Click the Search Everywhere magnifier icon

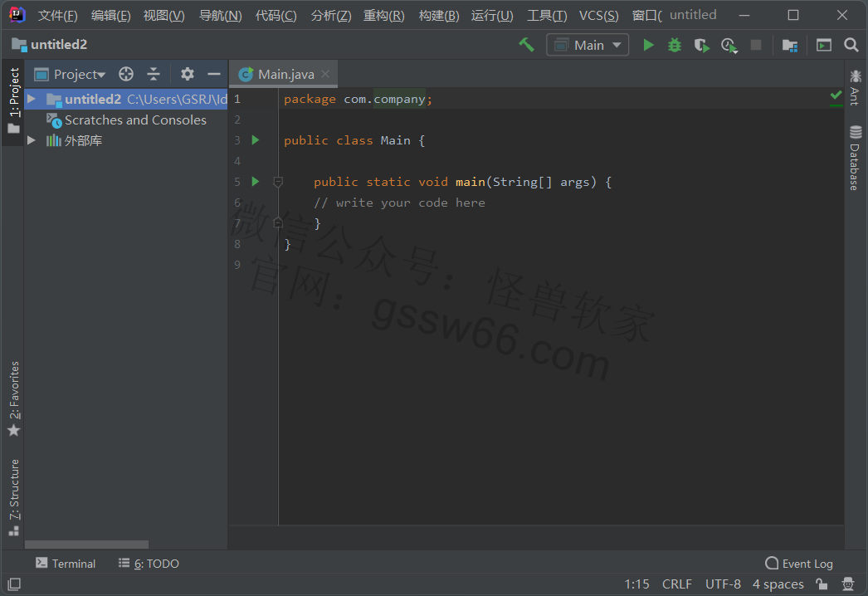851,45
